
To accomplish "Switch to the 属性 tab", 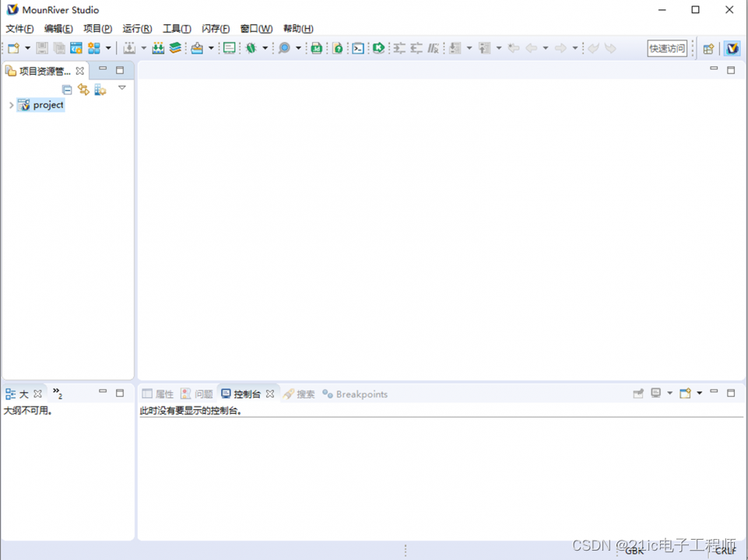I will 158,394.
